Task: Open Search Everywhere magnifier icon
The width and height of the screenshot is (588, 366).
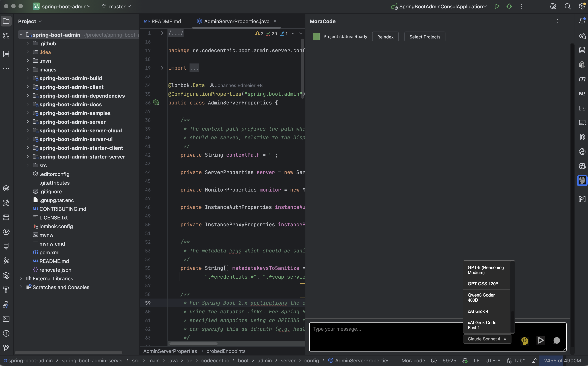Action: click(568, 6)
